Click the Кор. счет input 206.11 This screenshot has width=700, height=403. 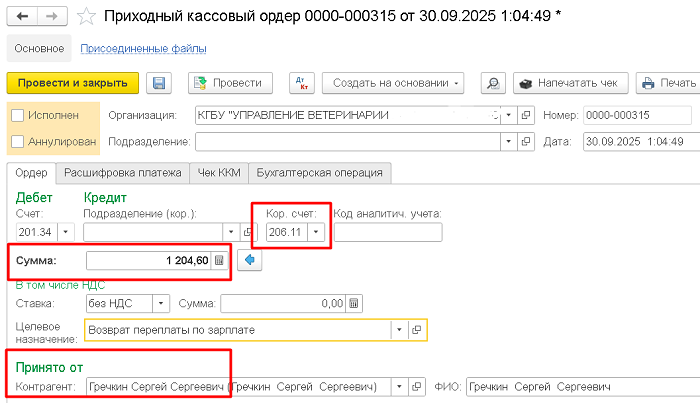point(287,232)
